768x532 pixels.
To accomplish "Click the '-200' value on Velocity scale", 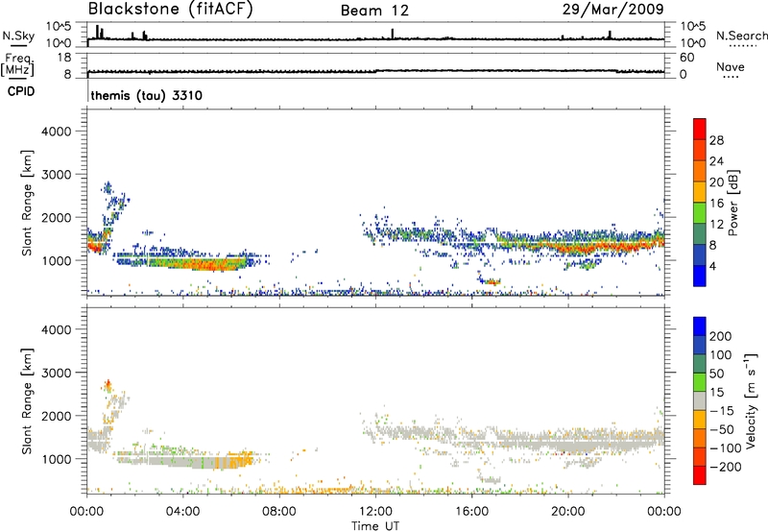I will (x=724, y=467).
